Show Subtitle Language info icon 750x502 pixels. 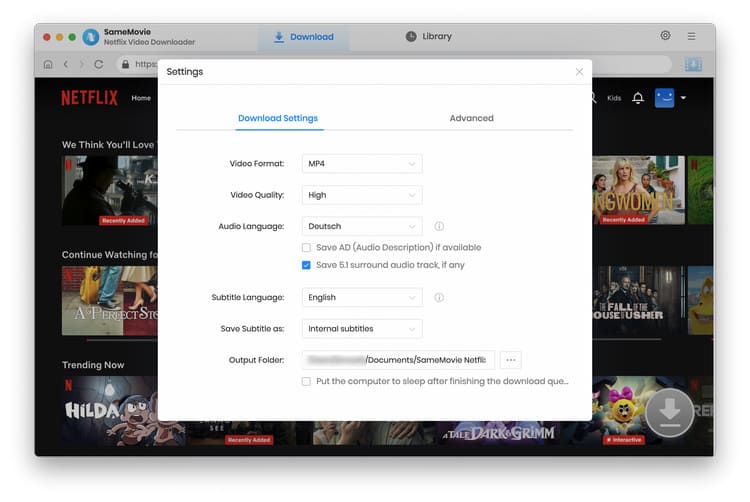pos(439,297)
